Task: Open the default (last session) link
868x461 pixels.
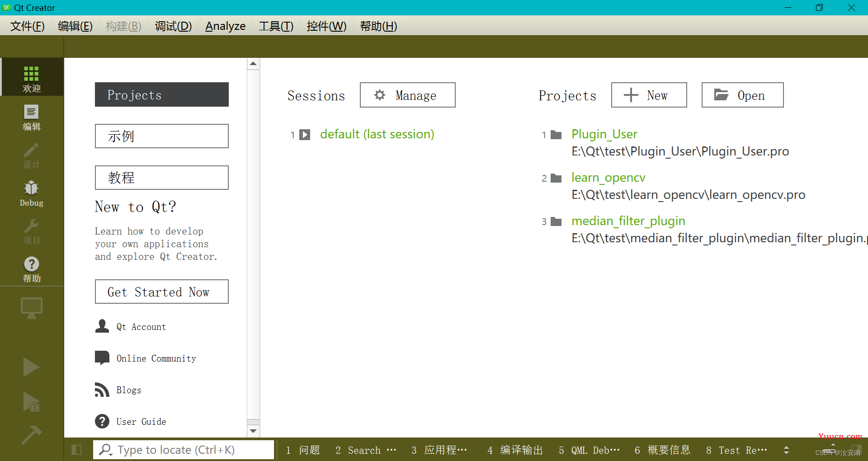Action: coord(377,134)
